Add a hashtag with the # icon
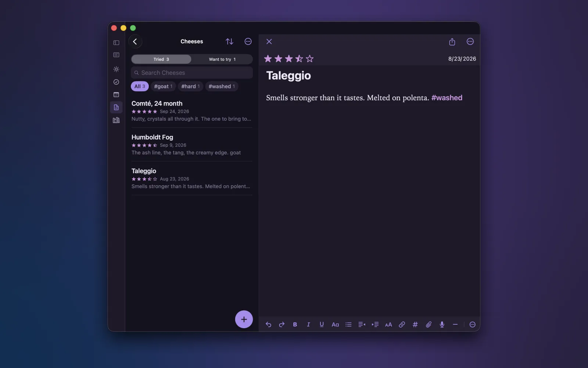The height and width of the screenshot is (368, 588). click(415, 325)
